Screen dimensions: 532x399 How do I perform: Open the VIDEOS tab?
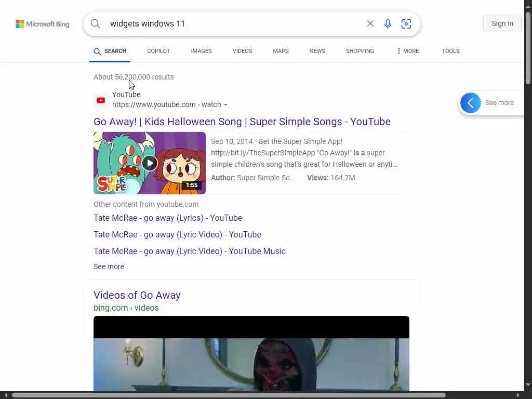click(x=242, y=51)
